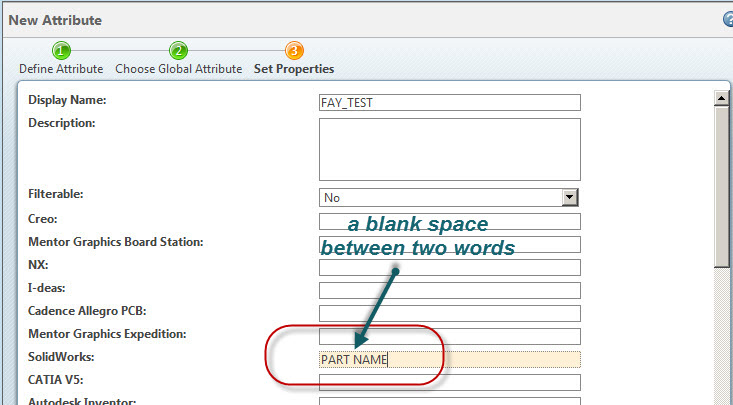The width and height of the screenshot is (733, 405).
Task: Click the orange step 3 circle
Action: point(294,51)
